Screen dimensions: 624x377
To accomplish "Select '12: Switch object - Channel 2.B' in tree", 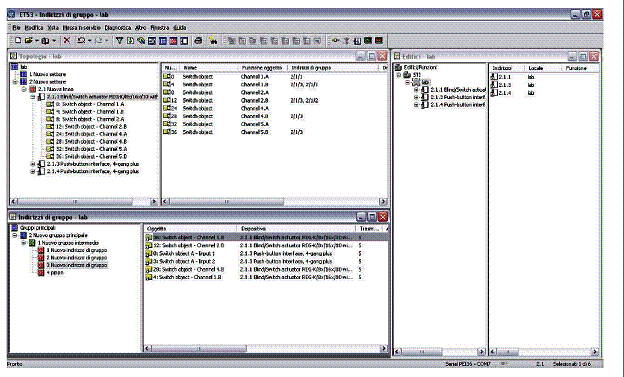I will tap(91, 127).
